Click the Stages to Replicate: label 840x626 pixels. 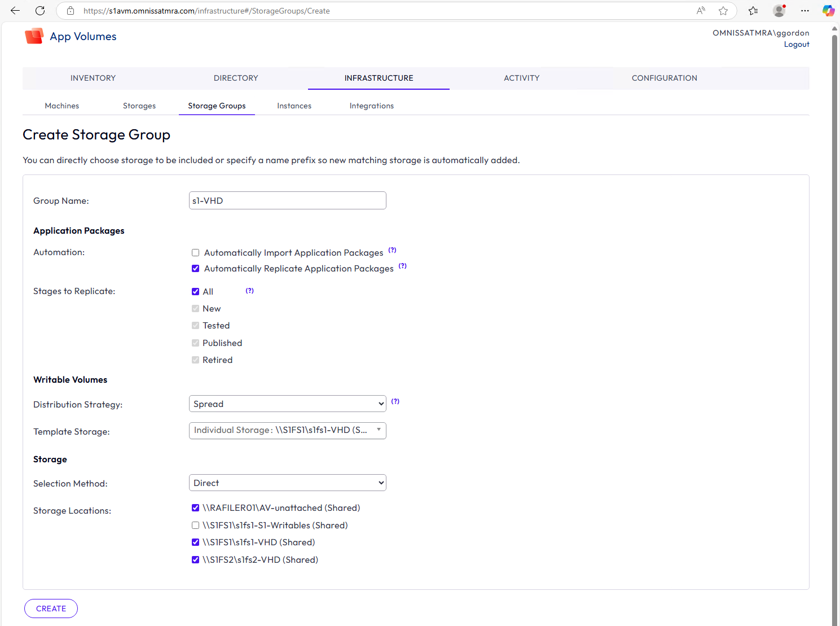tap(74, 291)
